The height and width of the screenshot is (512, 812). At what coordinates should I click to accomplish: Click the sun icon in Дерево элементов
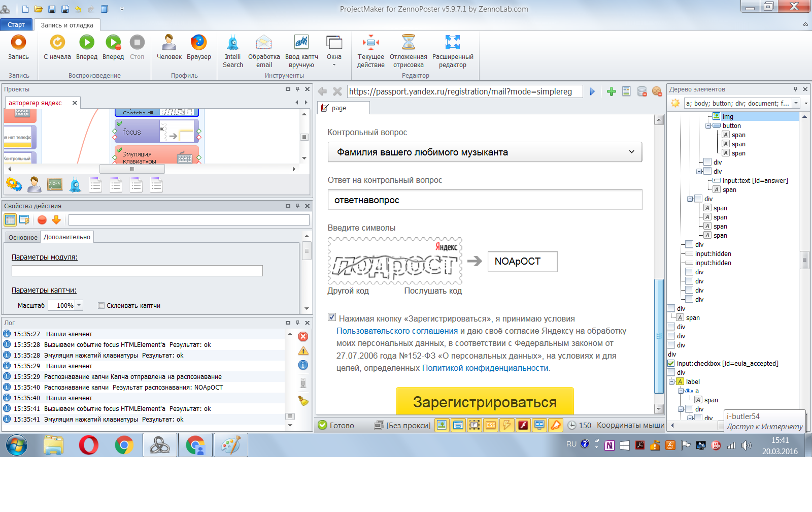pyautogui.click(x=675, y=103)
